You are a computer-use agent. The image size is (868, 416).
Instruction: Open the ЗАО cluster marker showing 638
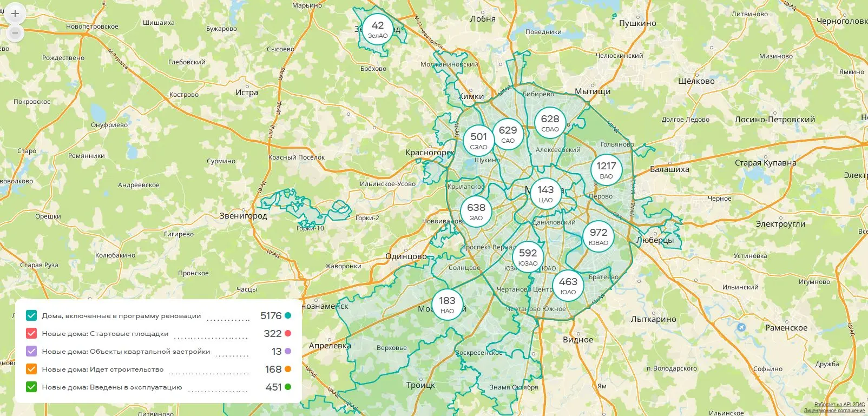[476, 212]
